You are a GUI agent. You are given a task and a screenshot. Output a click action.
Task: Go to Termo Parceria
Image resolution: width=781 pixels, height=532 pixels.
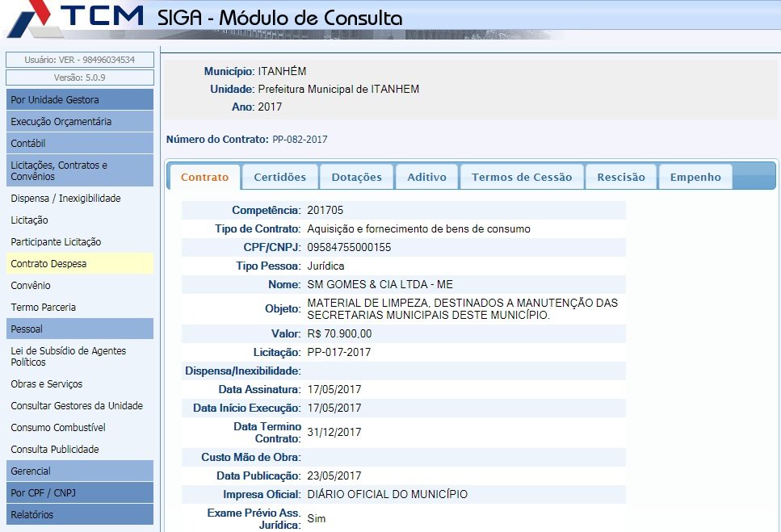pos(44,308)
